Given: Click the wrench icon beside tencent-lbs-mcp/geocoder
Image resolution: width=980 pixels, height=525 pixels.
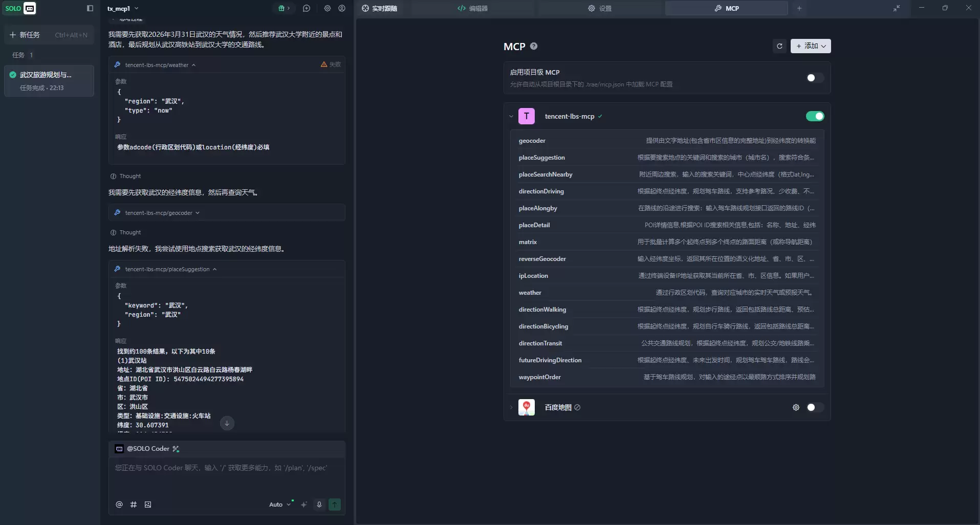Looking at the screenshot, I should [117, 212].
